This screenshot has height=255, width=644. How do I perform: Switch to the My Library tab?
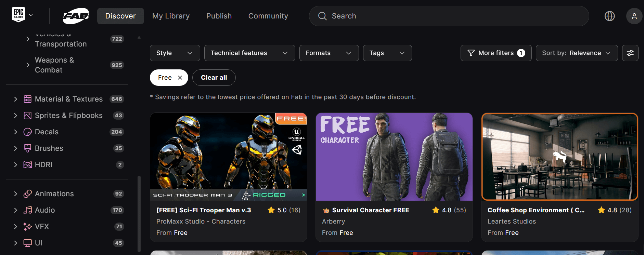(x=171, y=16)
